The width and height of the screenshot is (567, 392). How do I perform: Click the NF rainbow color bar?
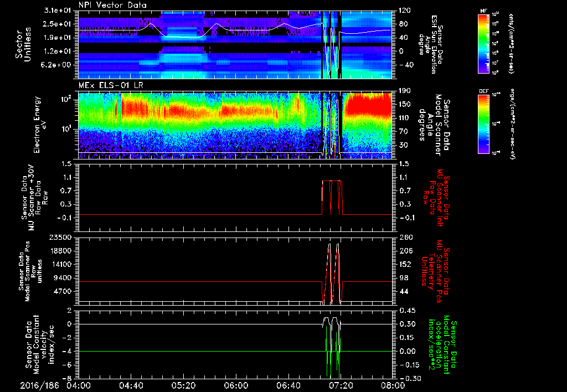click(483, 43)
